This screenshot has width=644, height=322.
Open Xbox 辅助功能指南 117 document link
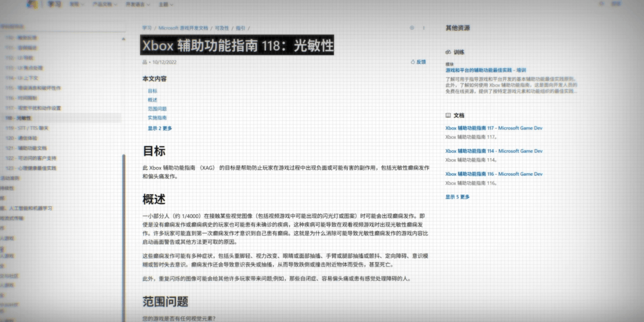tap(494, 128)
